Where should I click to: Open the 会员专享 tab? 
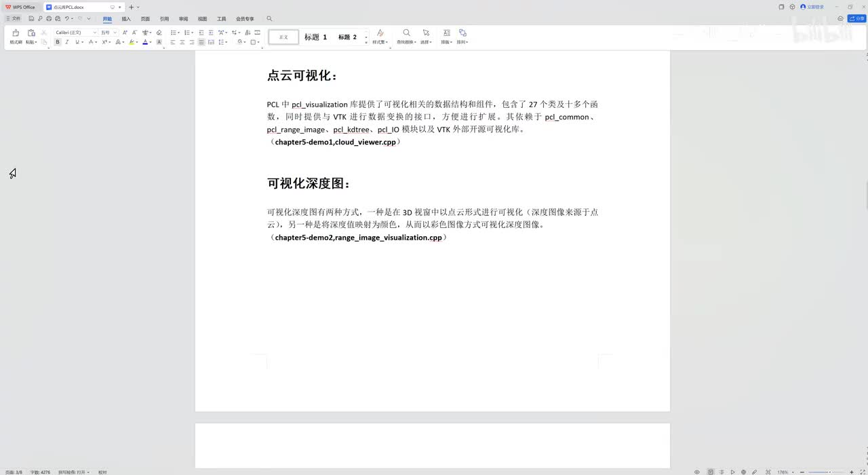pos(245,19)
